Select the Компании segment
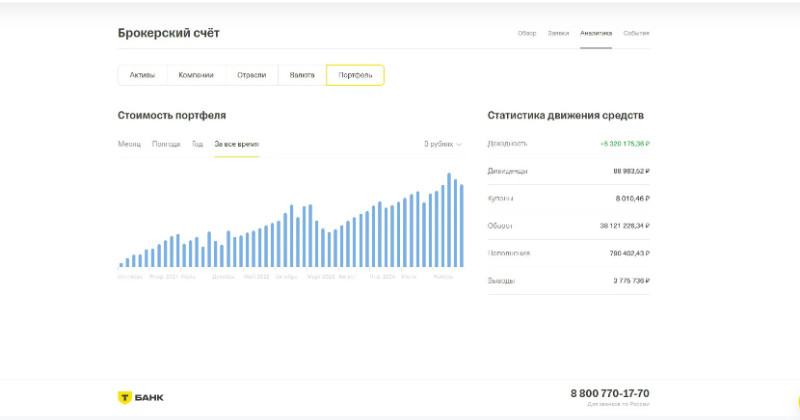 (196, 75)
